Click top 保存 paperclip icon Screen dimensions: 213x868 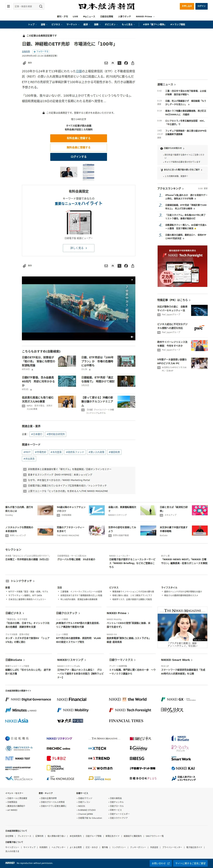click(24, 63)
